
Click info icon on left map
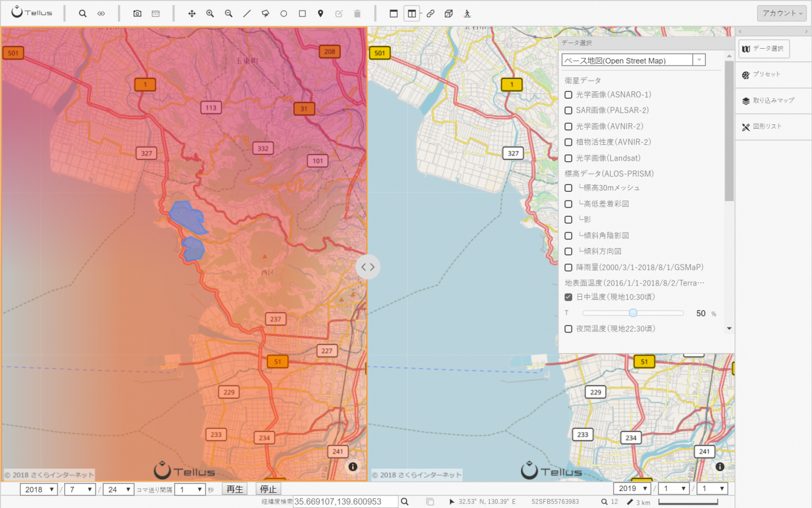click(353, 467)
